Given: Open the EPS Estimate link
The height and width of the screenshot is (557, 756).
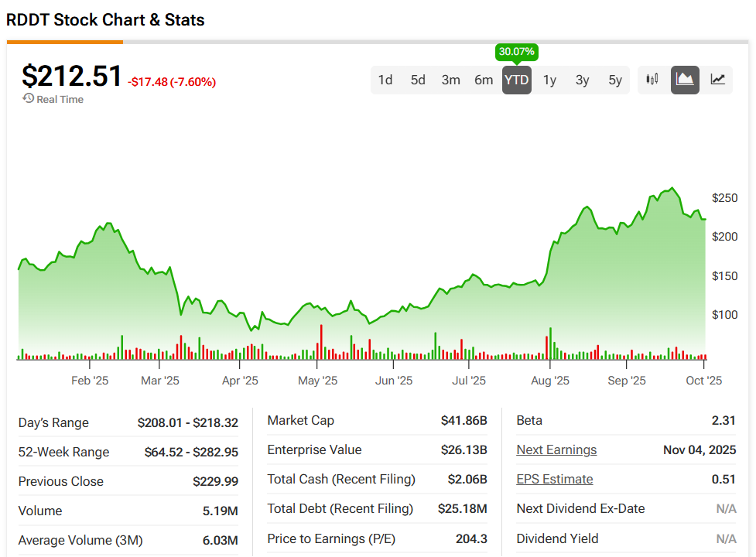Looking at the screenshot, I should coord(554,480).
